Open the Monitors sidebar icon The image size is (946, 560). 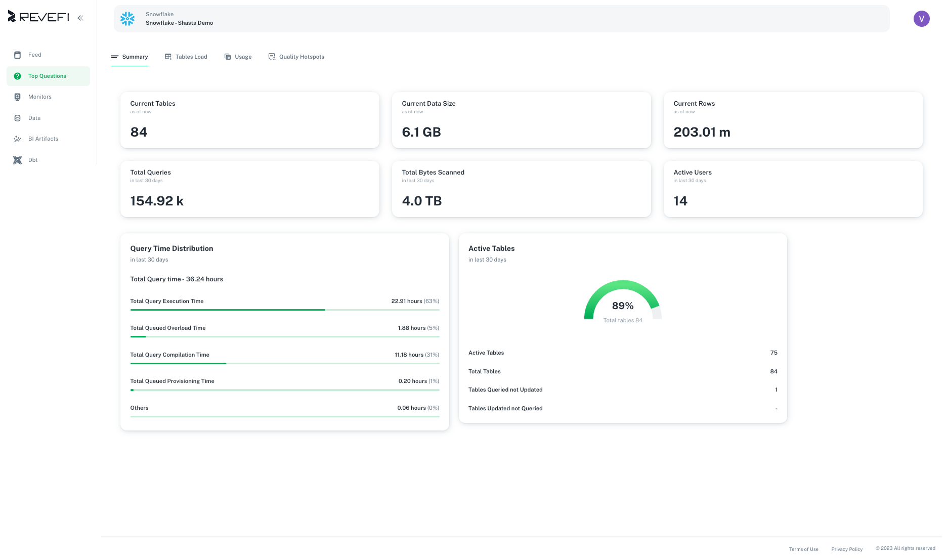(18, 97)
